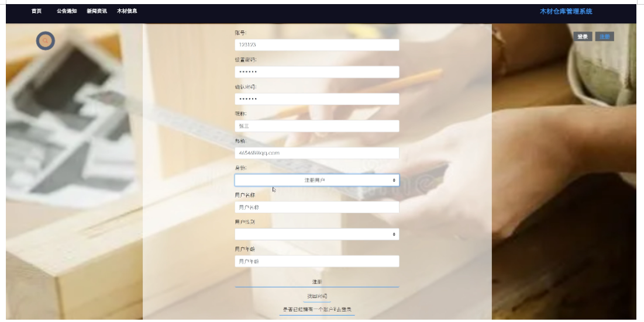Viewport: 644px width, 322px height.
Task: Focus the 昵称 field containing 张三
Action: point(316,126)
